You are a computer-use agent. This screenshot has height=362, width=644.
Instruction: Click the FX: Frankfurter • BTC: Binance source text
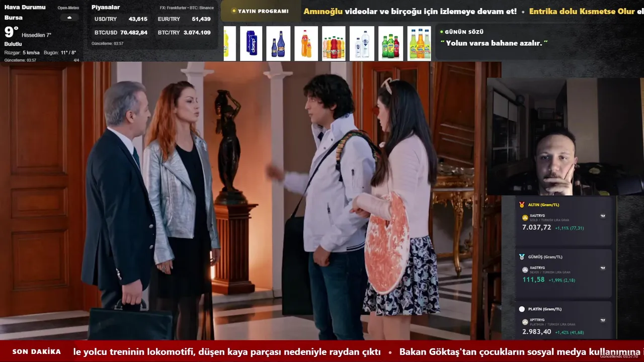point(187,8)
